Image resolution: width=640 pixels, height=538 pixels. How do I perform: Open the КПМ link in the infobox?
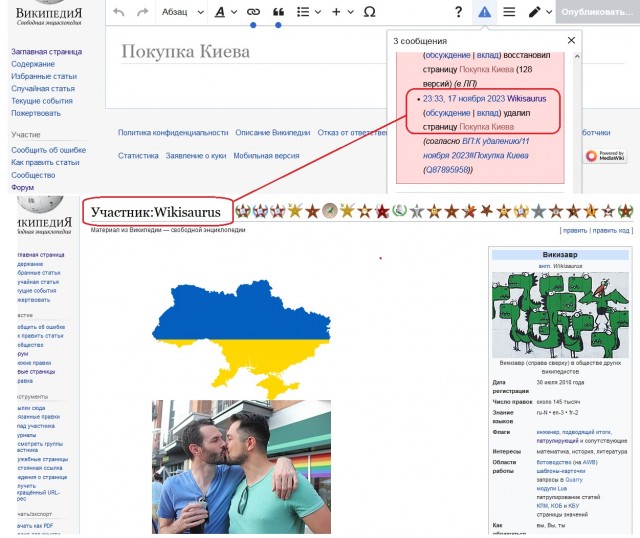point(542,506)
